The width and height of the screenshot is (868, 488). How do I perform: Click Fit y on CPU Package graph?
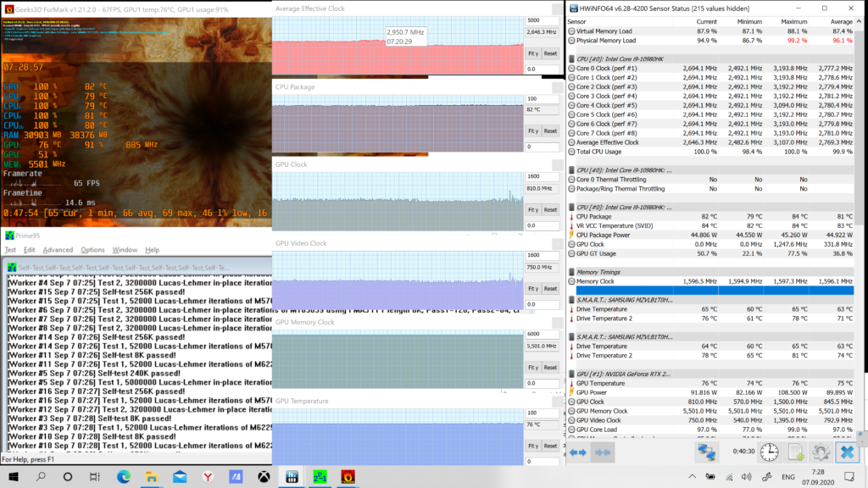[x=533, y=131]
